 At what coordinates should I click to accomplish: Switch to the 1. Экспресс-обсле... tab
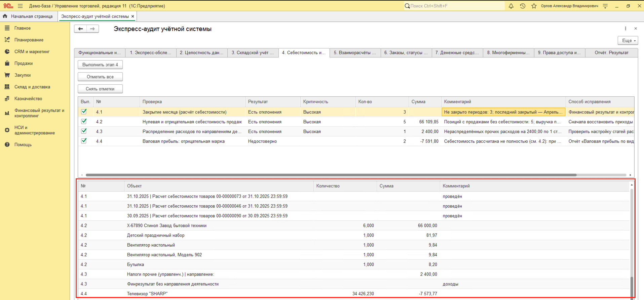[x=151, y=53]
